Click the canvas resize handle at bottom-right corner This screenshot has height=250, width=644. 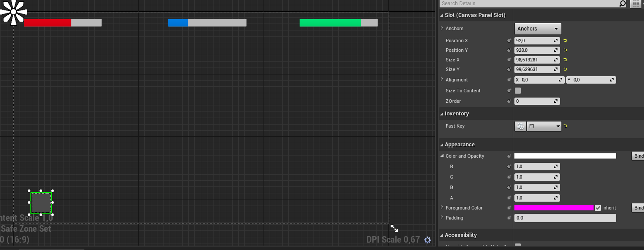tap(394, 228)
